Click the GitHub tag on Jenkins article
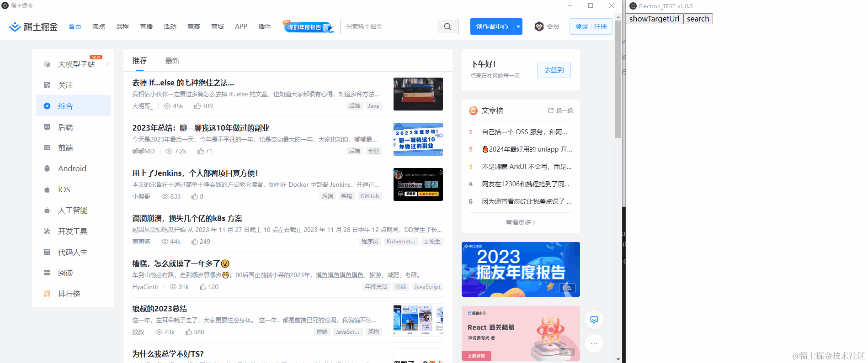This screenshot has height=363, width=868. (370, 196)
